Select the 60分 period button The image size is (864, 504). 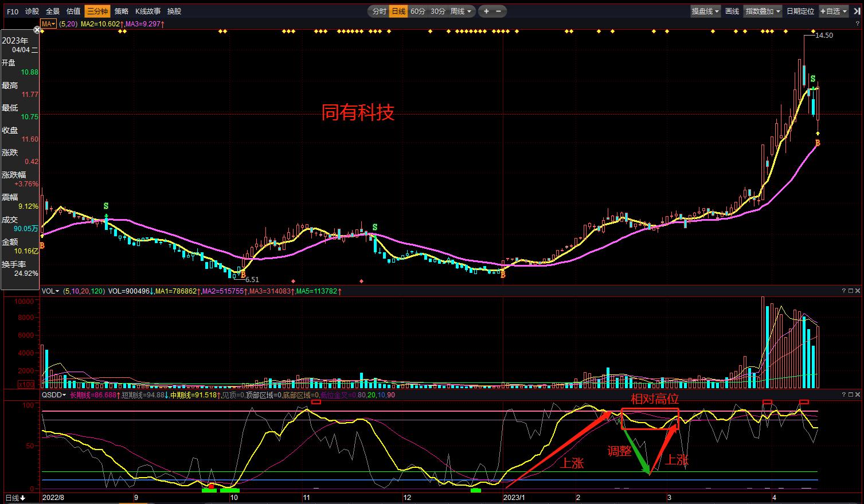418,11
